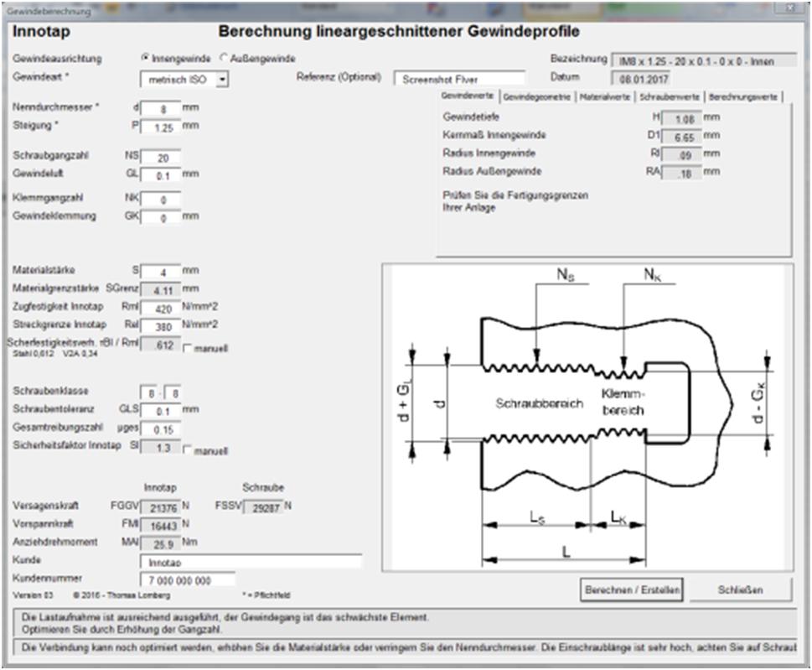Select the Außengewinde radio button
This screenshot has height=670, width=812.
tap(224, 59)
